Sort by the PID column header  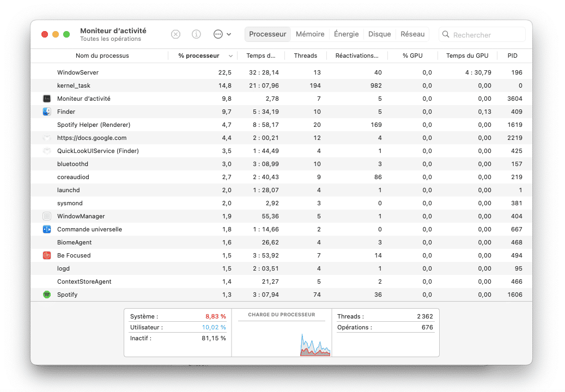(512, 56)
